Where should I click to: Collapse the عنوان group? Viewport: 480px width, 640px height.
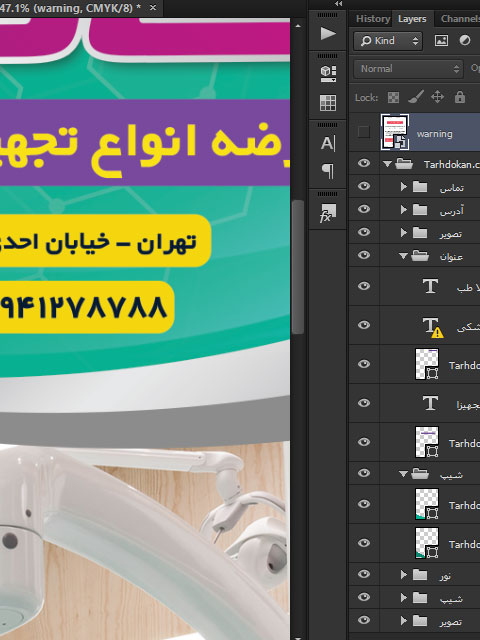coord(403,256)
